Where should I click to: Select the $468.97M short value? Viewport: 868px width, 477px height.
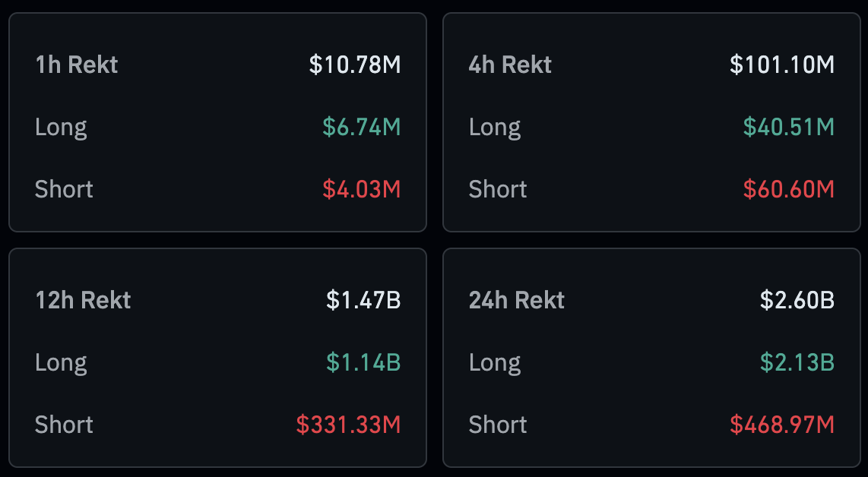[x=782, y=425]
